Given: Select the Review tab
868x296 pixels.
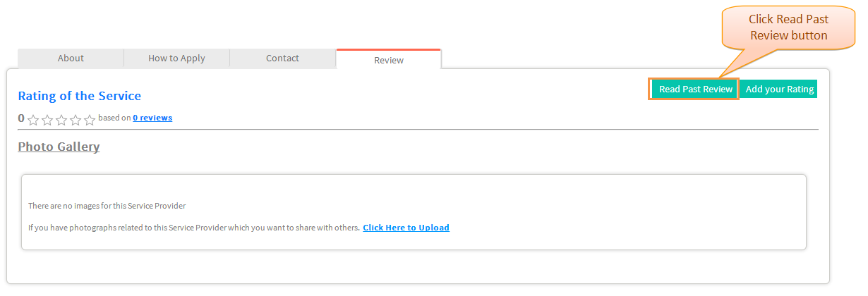Looking at the screenshot, I should pos(389,60).
